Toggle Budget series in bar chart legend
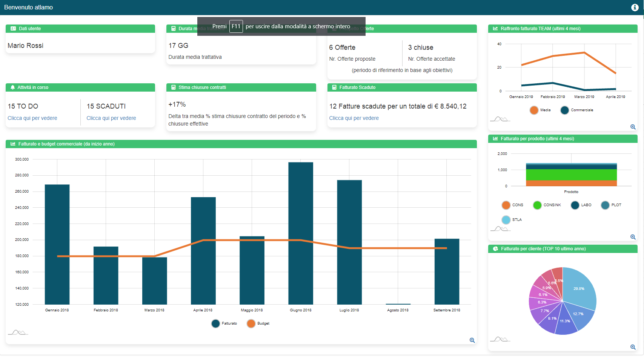 pos(258,323)
